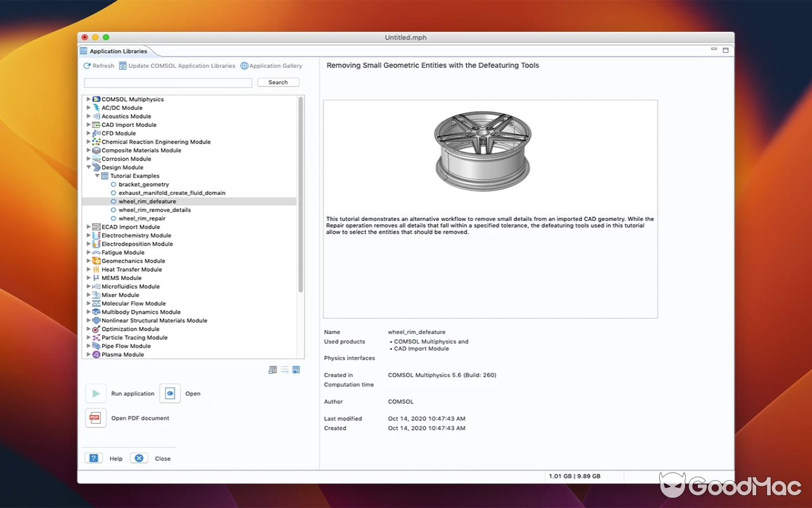812x508 pixels.
Task: Select the wheel_rim_repair tutorial example
Action: click(x=143, y=218)
